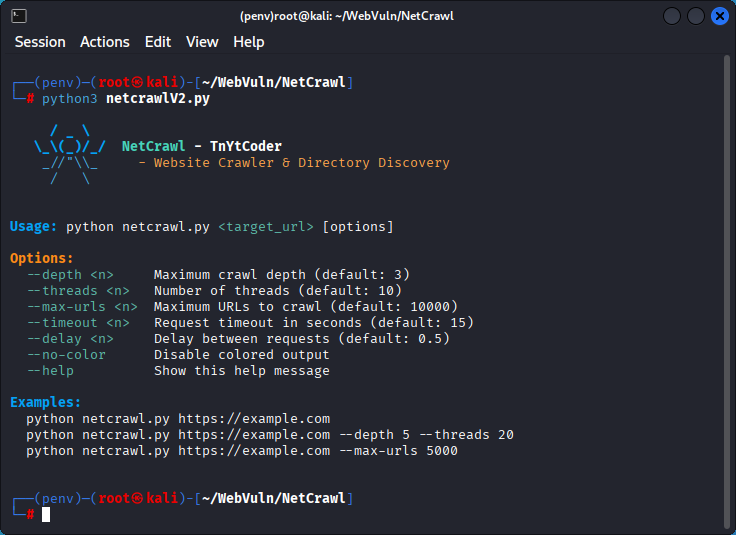Click the '--threads <n>' option

pos(78,290)
